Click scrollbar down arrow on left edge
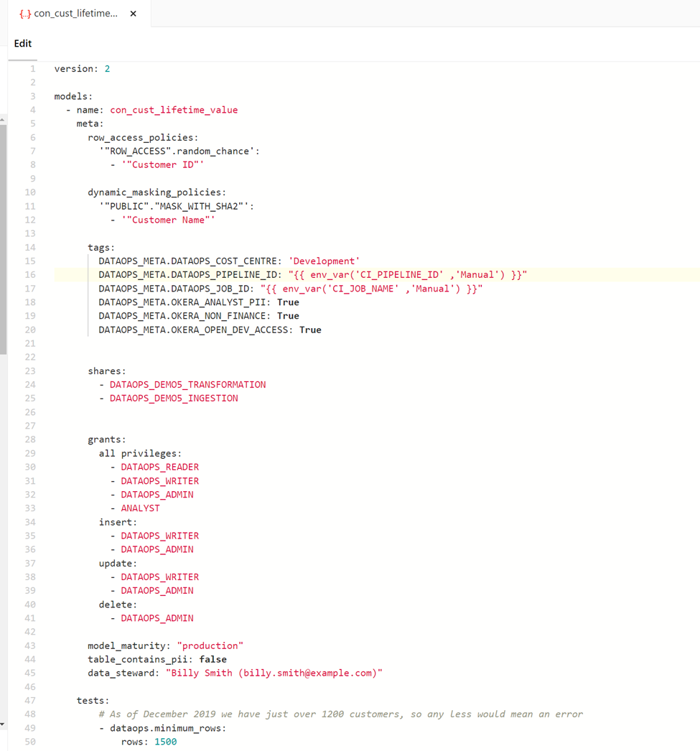 click(2, 724)
